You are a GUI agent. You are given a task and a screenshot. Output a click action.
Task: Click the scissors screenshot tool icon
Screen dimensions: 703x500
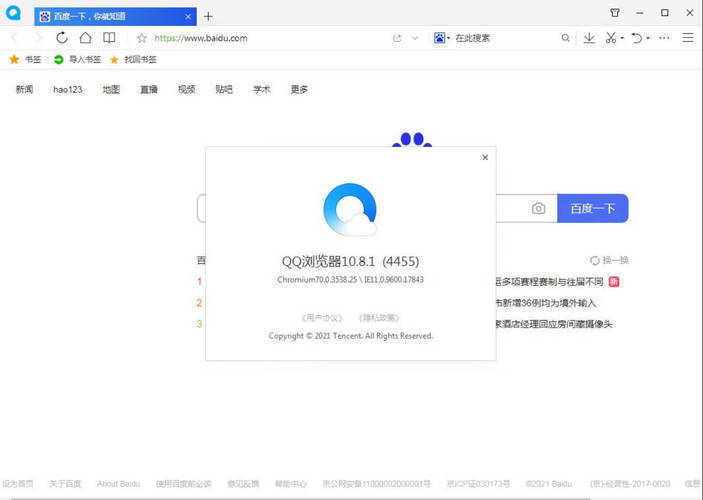[611, 38]
